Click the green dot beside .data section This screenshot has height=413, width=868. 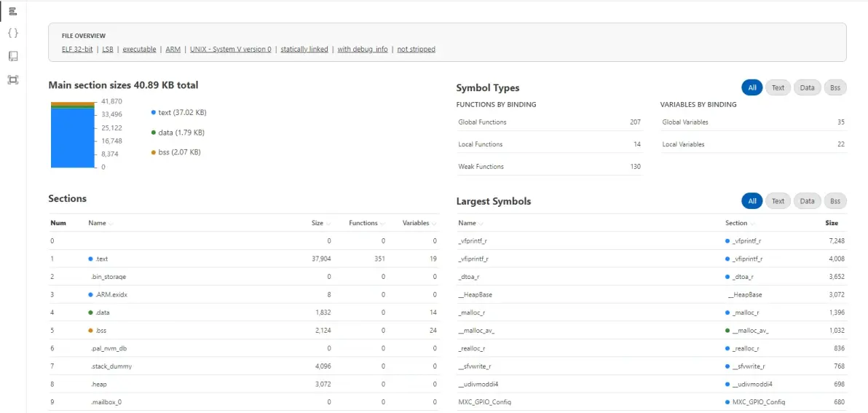(x=90, y=312)
